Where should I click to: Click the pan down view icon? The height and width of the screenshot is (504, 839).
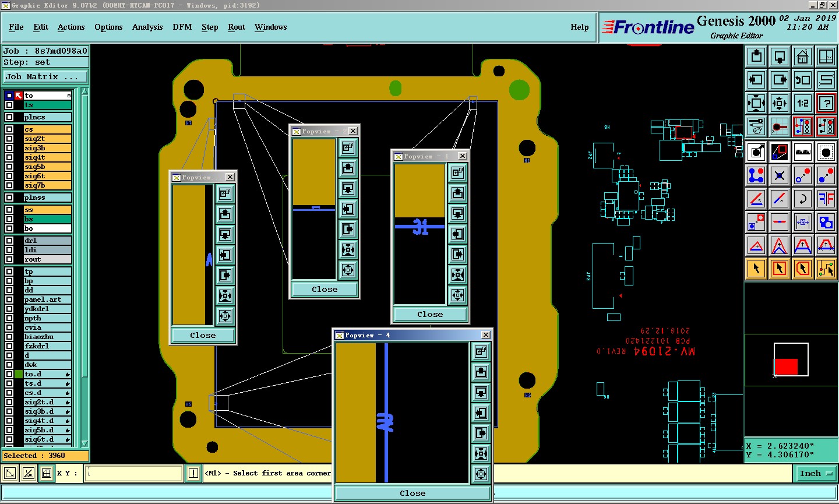[780, 57]
